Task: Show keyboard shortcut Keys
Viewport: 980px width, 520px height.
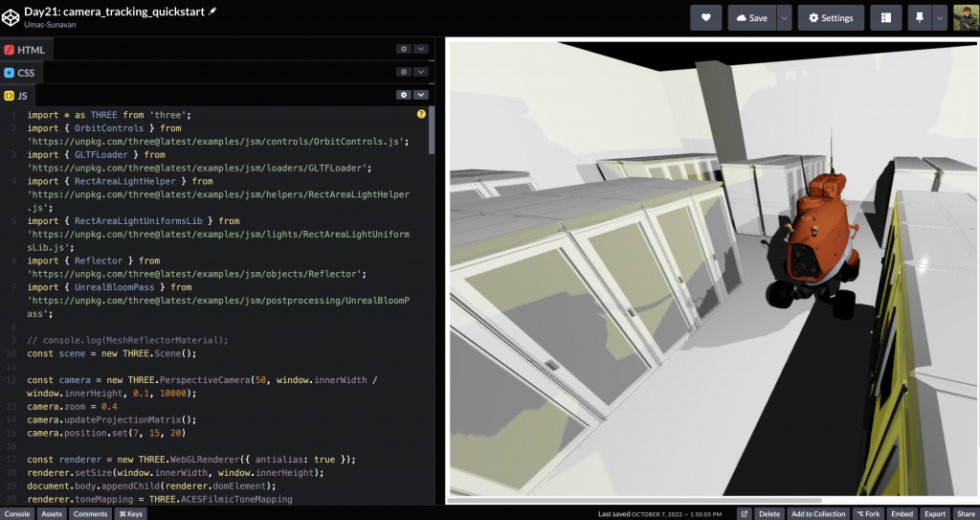Action: [131, 513]
